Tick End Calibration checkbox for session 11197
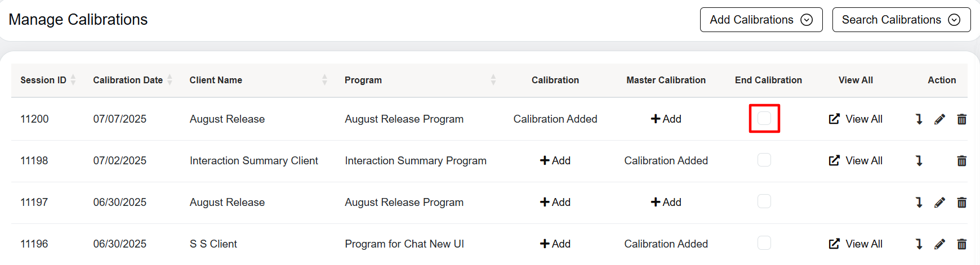Image resolution: width=980 pixels, height=265 pixels. click(x=764, y=201)
